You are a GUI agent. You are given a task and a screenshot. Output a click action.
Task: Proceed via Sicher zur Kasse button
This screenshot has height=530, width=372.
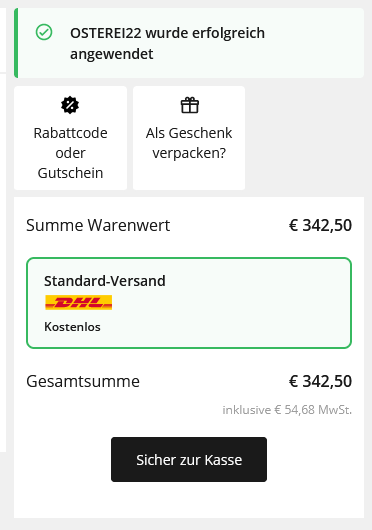click(189, 459)
